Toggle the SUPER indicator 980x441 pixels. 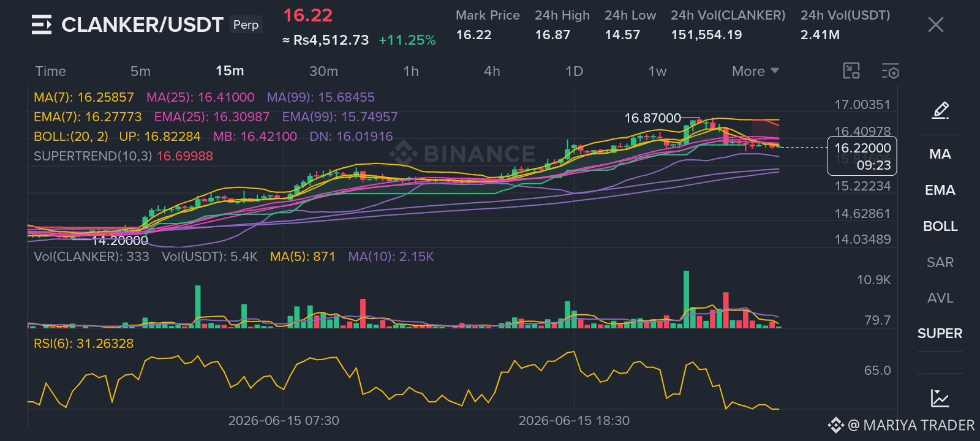[940, 334]
